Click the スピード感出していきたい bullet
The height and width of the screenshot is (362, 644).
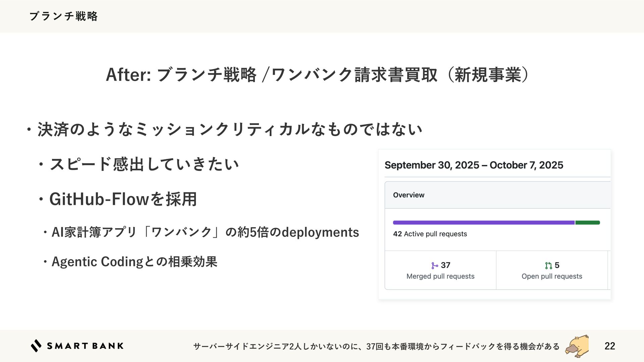[x=144, y=164]
